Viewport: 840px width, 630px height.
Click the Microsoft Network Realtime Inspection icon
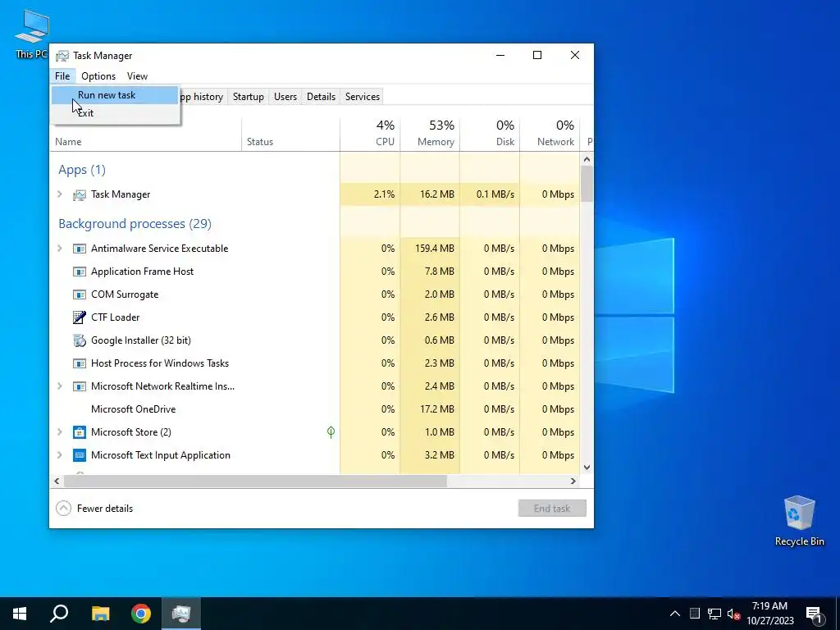(80, 387)
